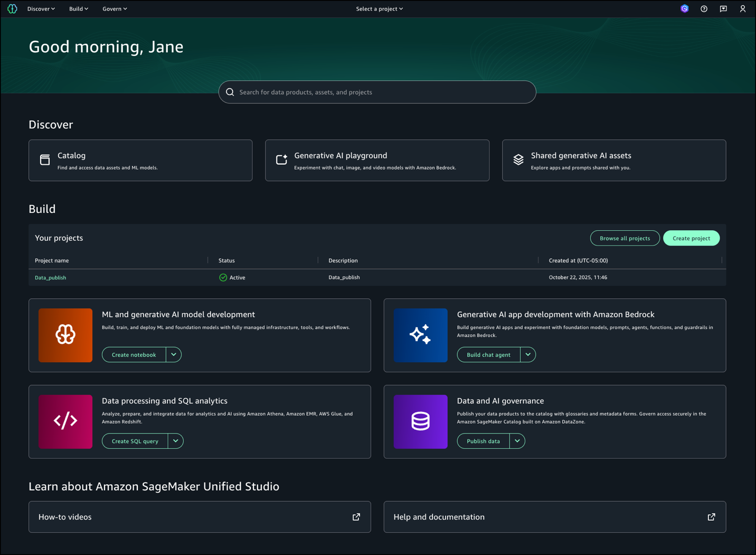Expand the Create SQL query dropdown arrow
The image size is (756, 555).
click(176, 441)
